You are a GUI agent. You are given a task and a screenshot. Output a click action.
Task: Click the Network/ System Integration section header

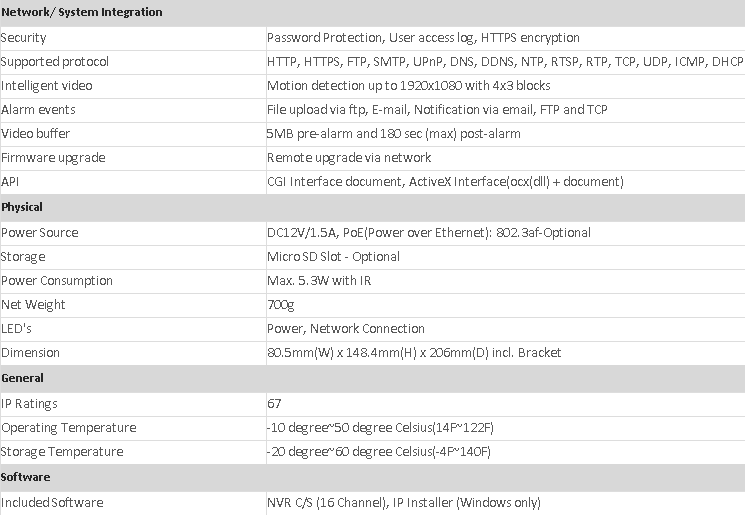(82, 12)
